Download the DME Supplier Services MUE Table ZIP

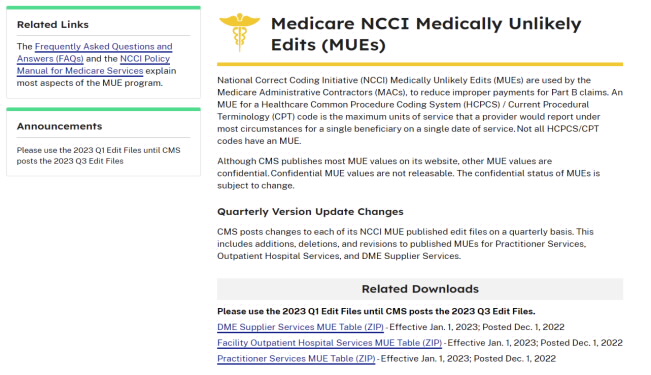[x=300, y=327]
